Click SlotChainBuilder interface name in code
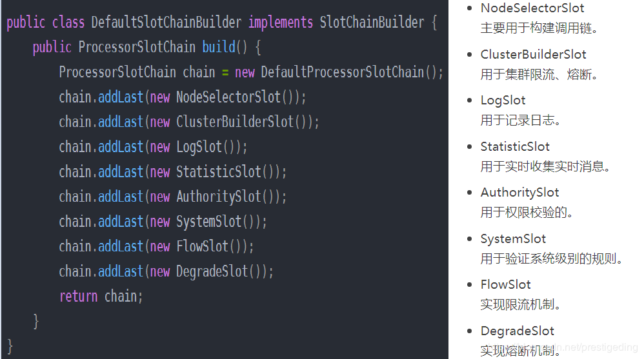This screenshot has height=359, width=644. (x=372, y=23)
